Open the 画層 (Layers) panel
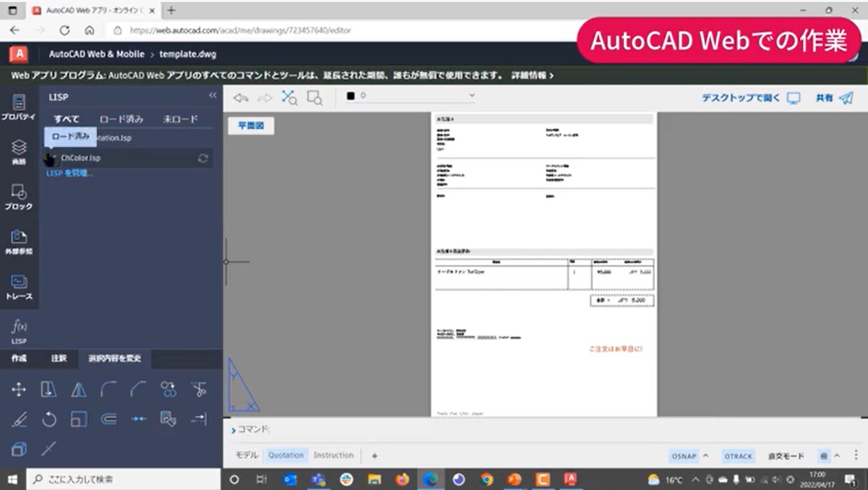This screenshot has height=490, width=868. pos(19,151)
